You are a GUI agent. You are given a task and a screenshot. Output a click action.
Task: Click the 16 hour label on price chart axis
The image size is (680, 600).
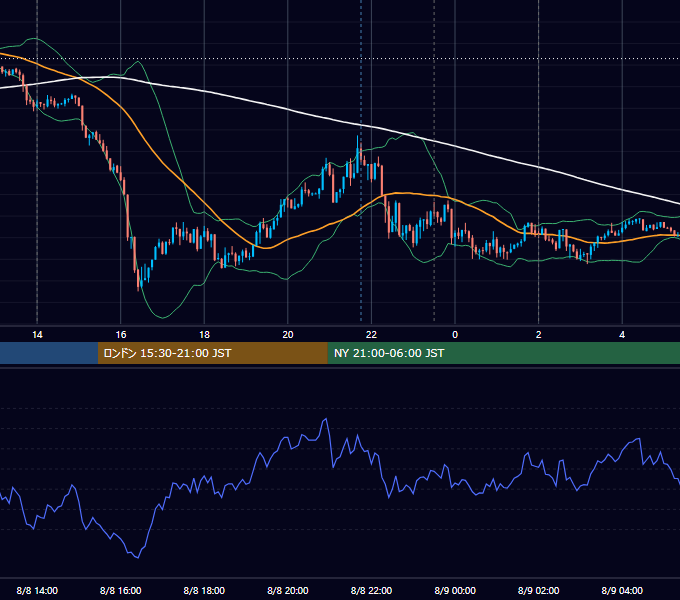(121, 335)
